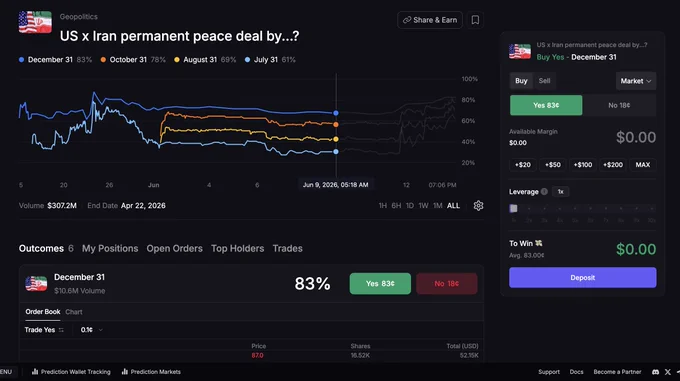Viewport: 680px width, 381px height.
Task: Add +$200 to order amount
Action: (x=613, y=165)
